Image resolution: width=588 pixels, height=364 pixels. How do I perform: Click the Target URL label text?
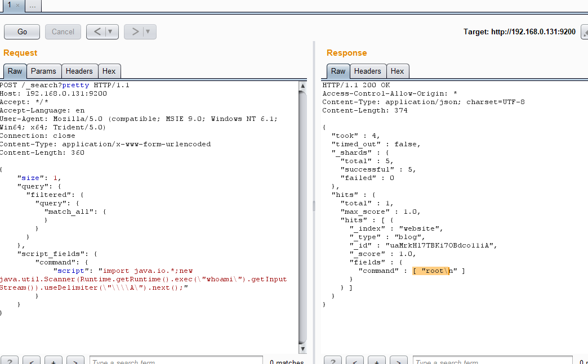(x=519, y=32)
